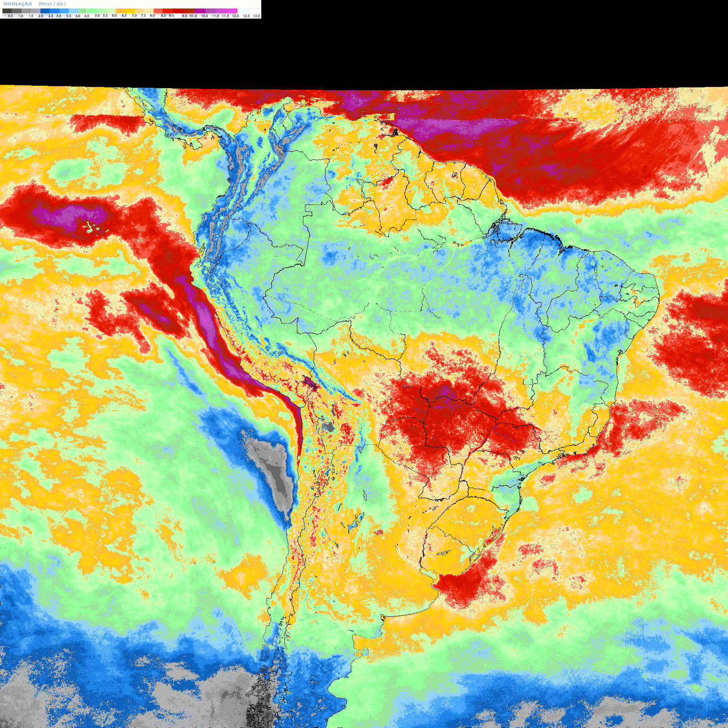
Task: Click the 10.5 legend value
Action: click(205, 16)
